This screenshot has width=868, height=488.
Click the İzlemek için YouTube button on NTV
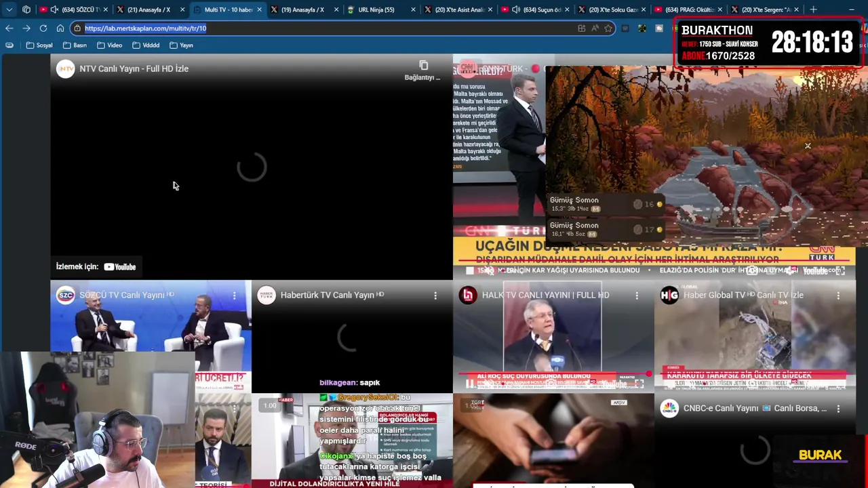coord(96,267)
